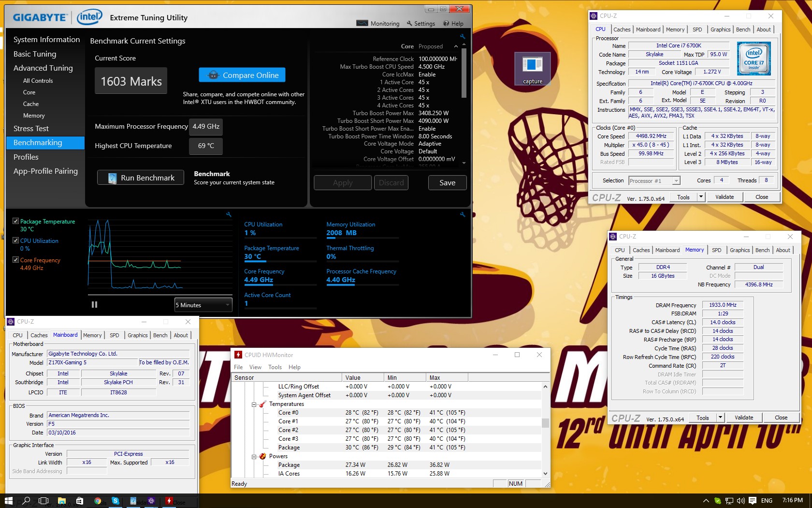Open Skype from taskbar
Viewport: 812px width, 508px height.
tap(115, 501)
